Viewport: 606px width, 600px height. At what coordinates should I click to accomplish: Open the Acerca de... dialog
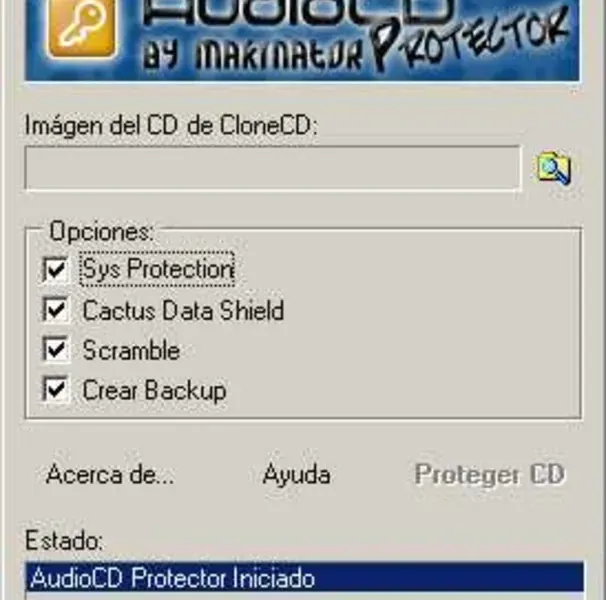110,474
